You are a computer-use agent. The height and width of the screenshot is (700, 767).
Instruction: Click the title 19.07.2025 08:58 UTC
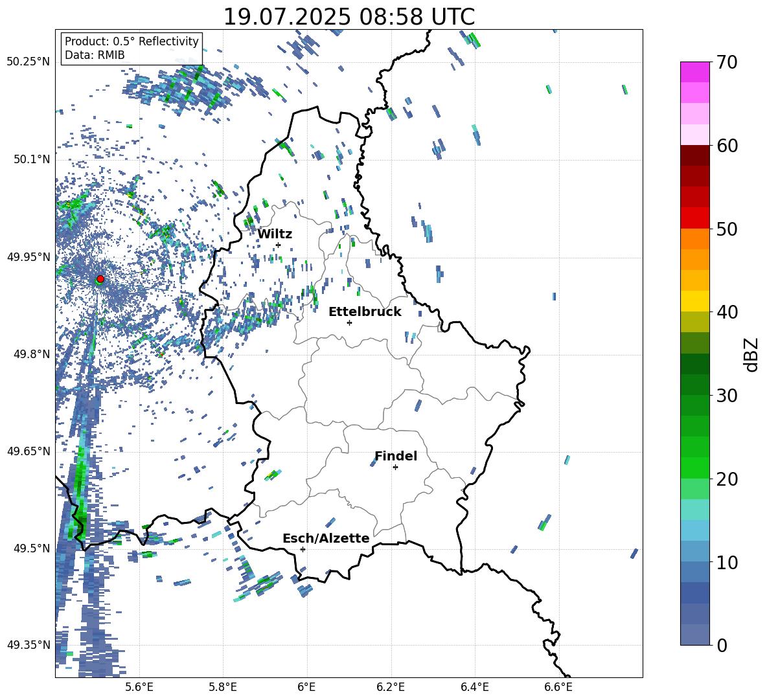(349, 17)
